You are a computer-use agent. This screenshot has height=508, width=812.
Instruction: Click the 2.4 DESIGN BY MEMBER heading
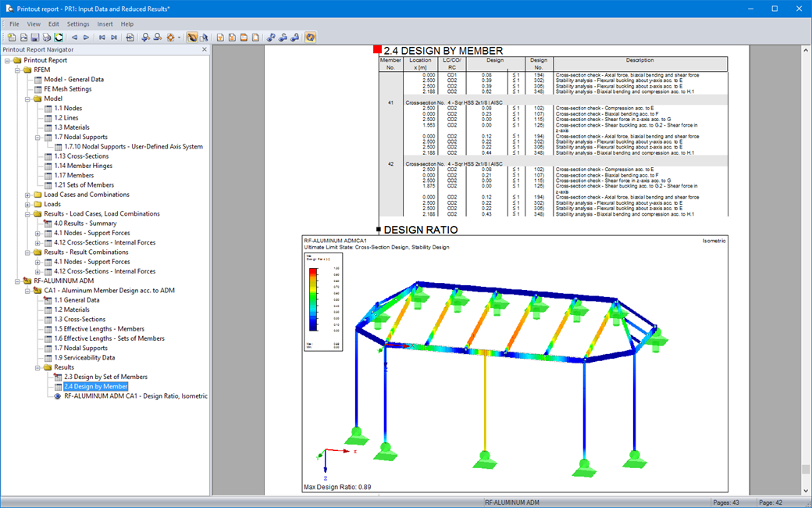(x=443, y=51)
